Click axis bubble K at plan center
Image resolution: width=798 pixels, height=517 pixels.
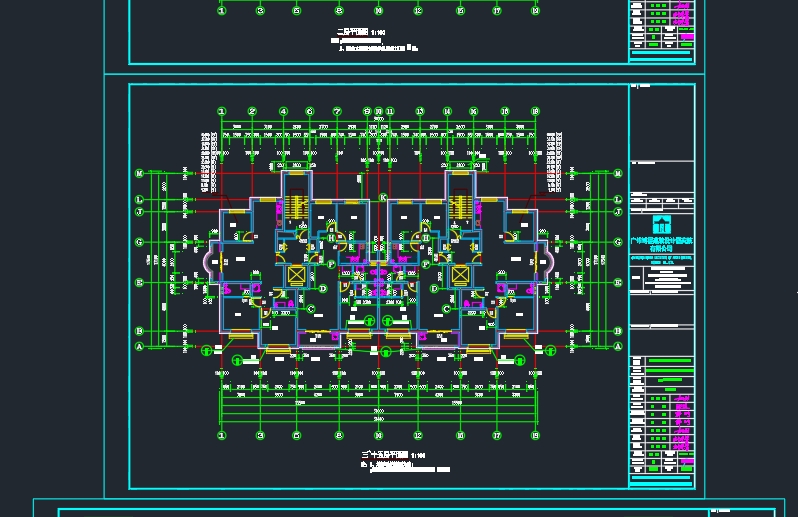coord(382,198)
